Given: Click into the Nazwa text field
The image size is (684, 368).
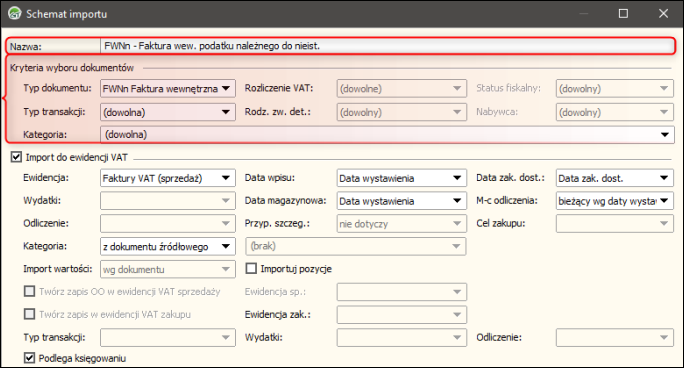Looking at the screenshot, I should pyautogui.click(x=387, y=46).
